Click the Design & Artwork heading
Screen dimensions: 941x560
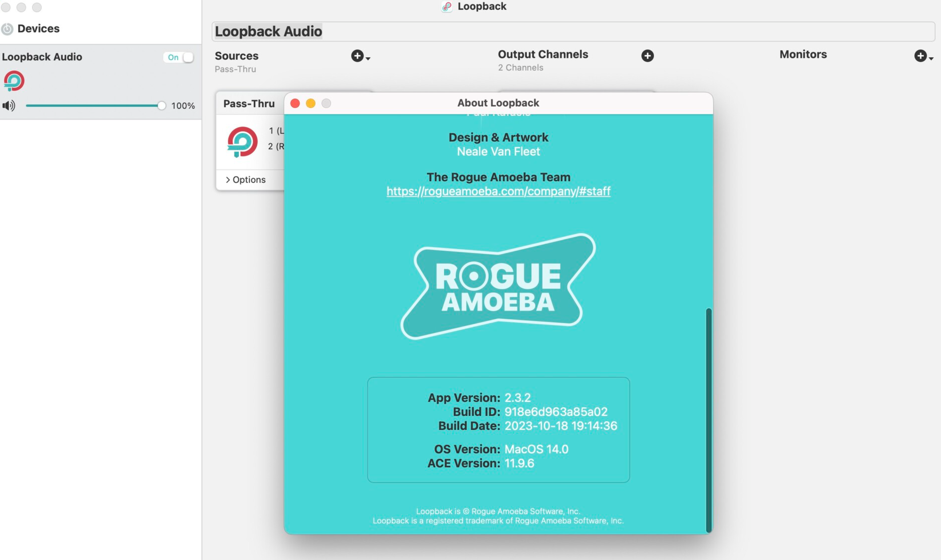(x=498, y=138)
